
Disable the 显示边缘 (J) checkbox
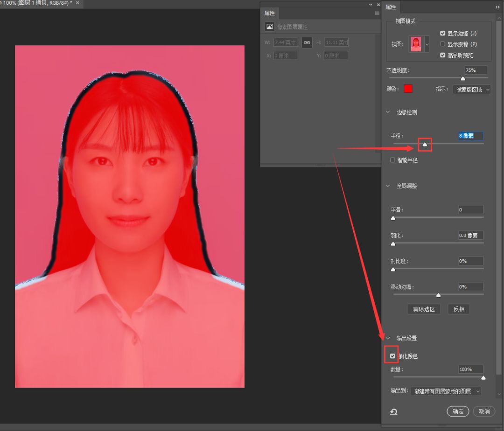442,34
